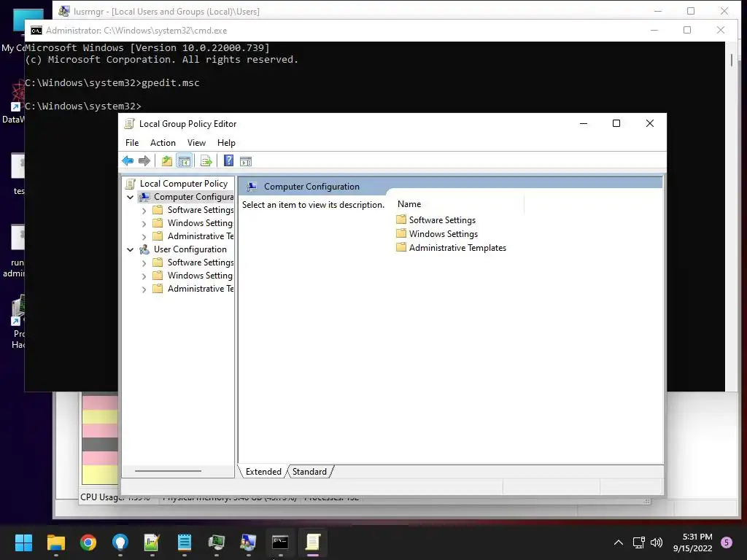Select Computer Configuration in the tree
747x560 pixels.
pos(186,197)
